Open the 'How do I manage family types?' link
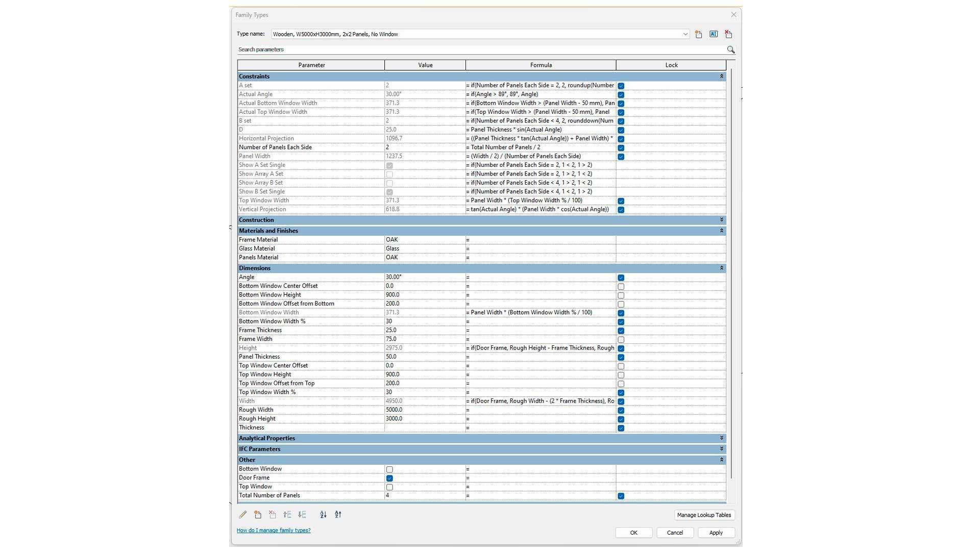Image resolution: width=980 pixels, height=551 pixels. [273, 530]
